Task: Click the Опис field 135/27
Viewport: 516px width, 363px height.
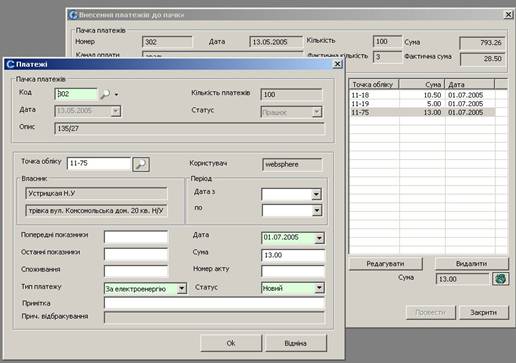Action: (189, 128)
